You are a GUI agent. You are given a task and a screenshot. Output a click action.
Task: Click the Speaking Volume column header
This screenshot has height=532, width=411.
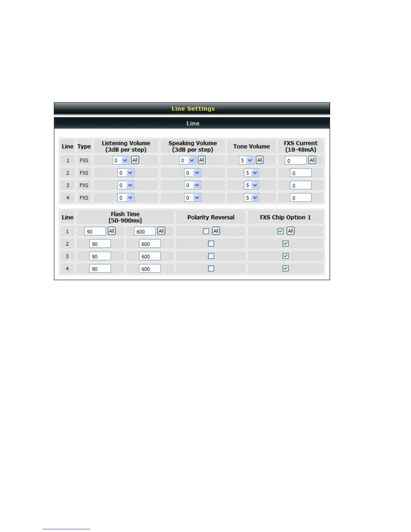coord(193,146)
